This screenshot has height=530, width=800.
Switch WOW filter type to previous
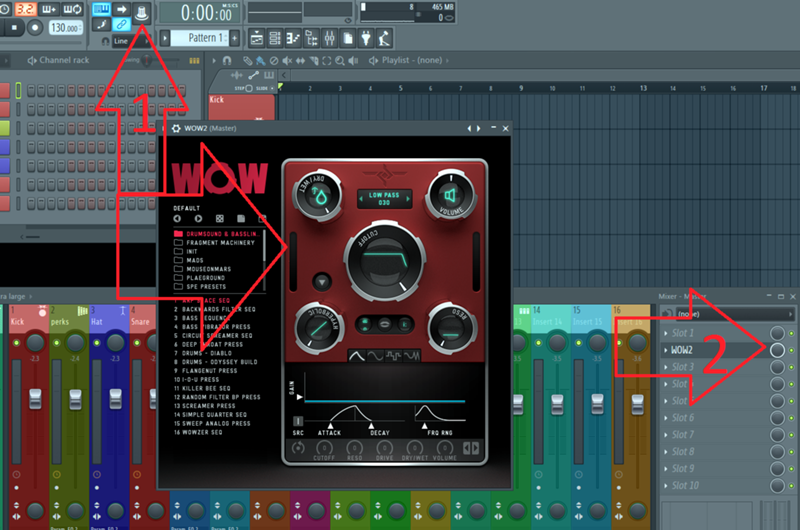point(361,198)
